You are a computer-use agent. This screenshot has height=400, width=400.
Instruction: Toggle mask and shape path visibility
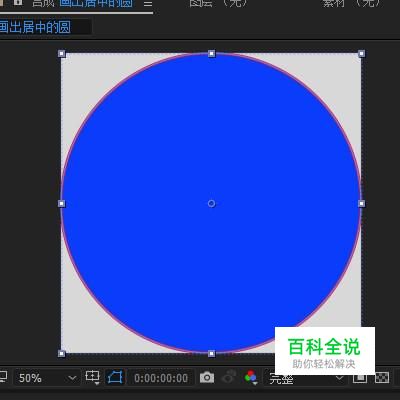[115, 378]
